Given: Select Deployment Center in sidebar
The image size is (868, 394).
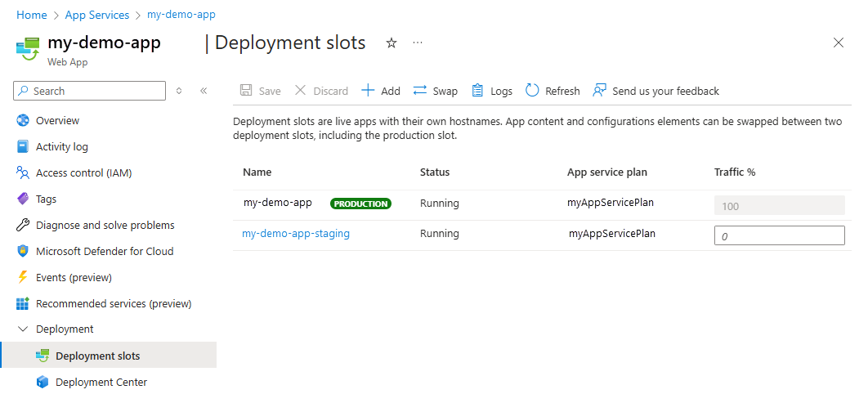Looking at the screenshot, I should (101, 382).
